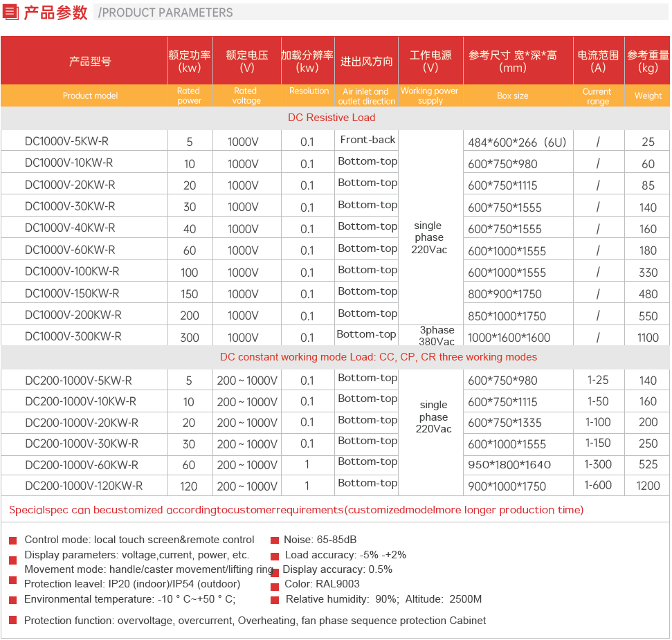The height and width of the screenshot is (640, 672).
Task: Select model DC1000V-10KW-R
Action: pyautogui.click(x=69, y=163)
